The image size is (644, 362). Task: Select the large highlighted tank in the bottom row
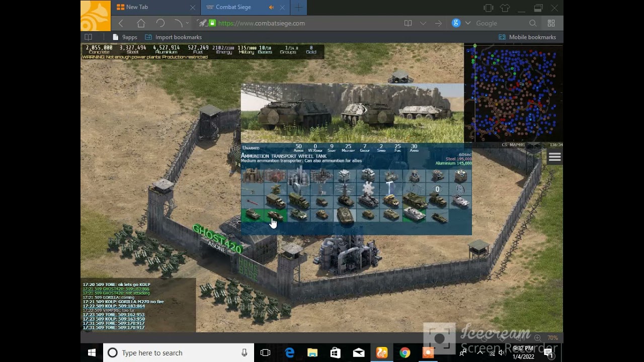(345, 215)
